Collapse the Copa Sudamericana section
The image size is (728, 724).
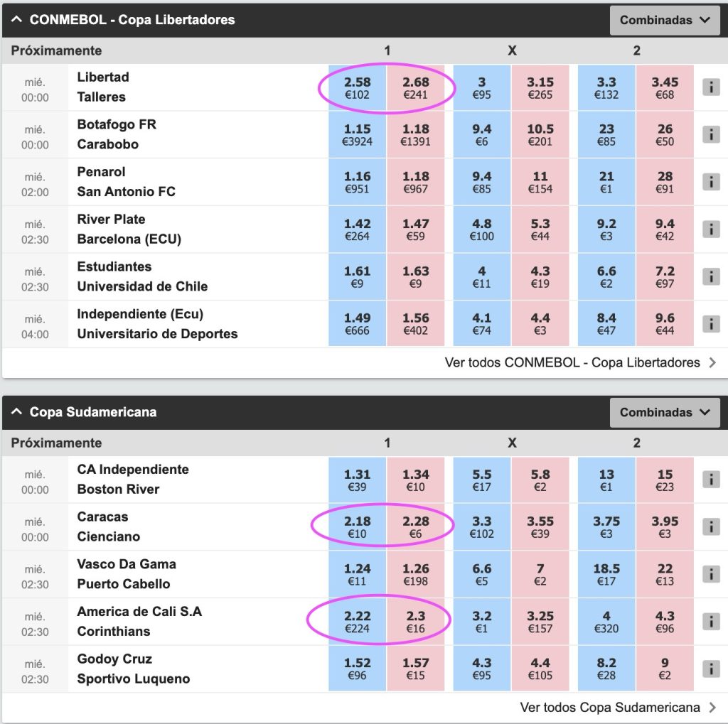click(x=16, y=412)
